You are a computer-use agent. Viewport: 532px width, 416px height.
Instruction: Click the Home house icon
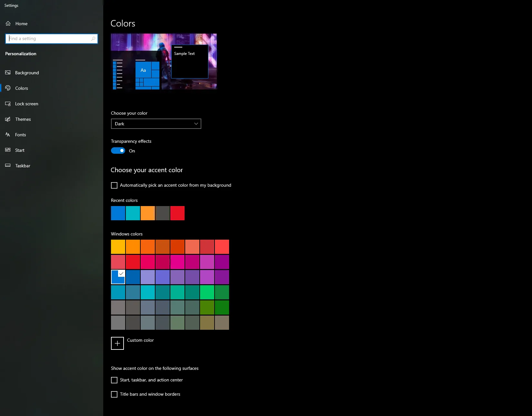click(8, 24)
